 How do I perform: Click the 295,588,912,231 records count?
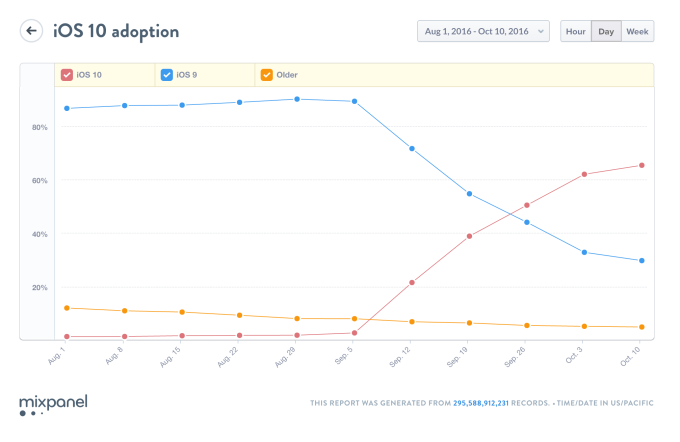pyautogui.click(x=509, y=403)
